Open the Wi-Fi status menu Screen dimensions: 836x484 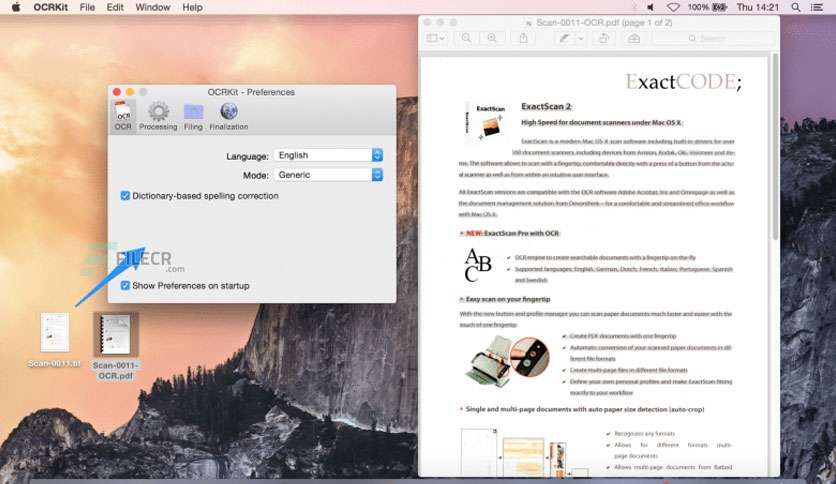pyautogui.click(x=673, y=7)
